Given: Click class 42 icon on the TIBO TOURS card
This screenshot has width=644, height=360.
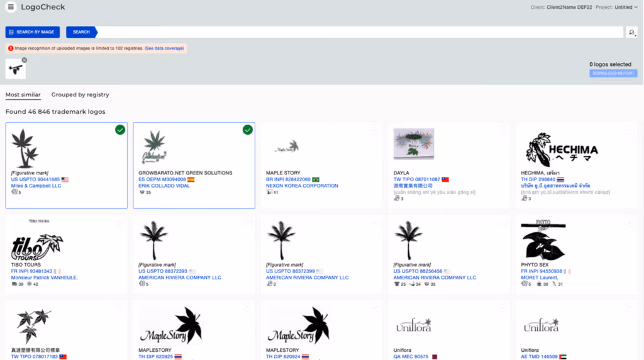Looking at the screenshot, I should click(x=29, y=284).
